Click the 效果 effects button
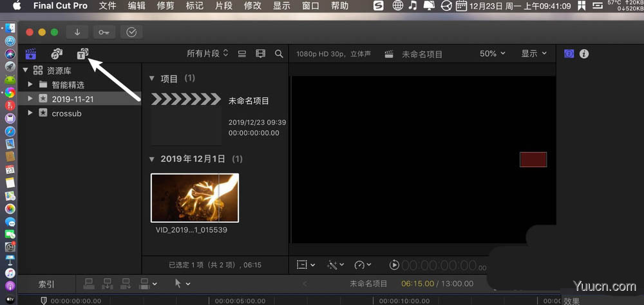 (571, 301)
